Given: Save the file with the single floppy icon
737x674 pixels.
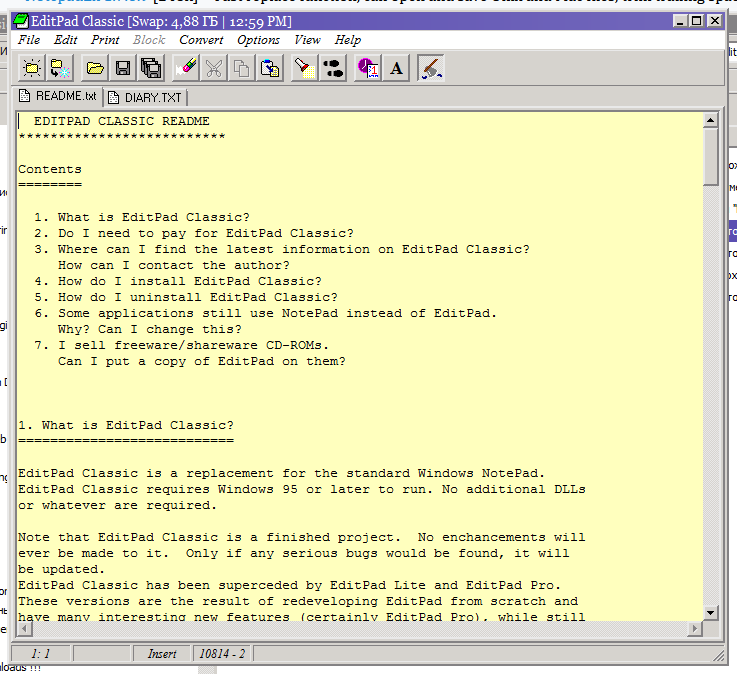Looking at the screenshot, I should [123, 69].
